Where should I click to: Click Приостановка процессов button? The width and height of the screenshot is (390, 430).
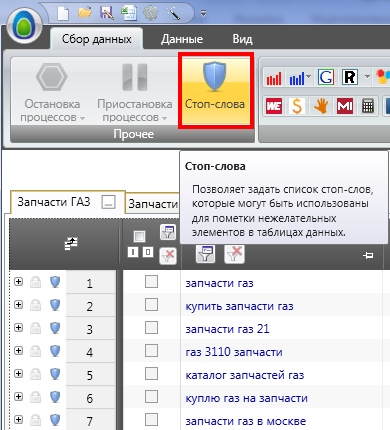[135, 93]
